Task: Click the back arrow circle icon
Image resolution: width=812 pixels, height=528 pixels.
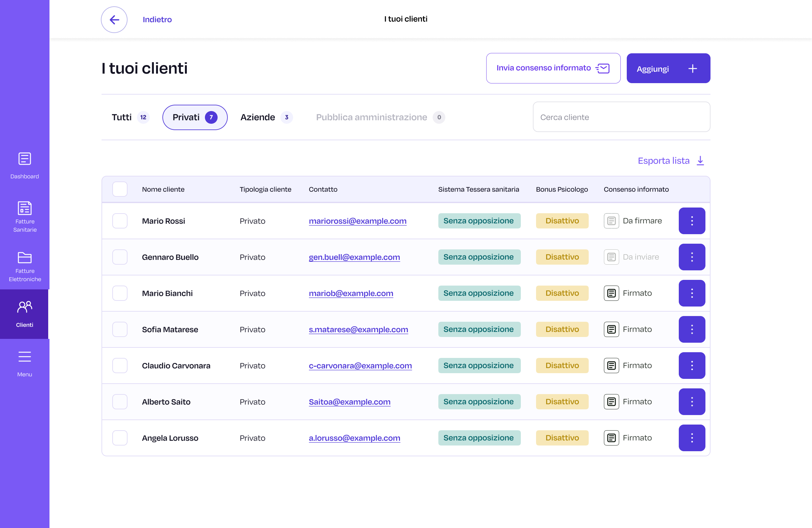Action: pos(114,19)
